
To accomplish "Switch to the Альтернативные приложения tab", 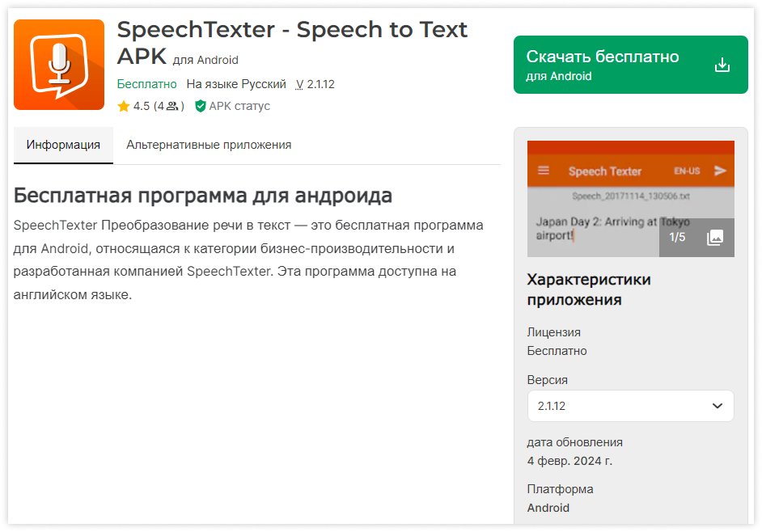I will point(209,146).
